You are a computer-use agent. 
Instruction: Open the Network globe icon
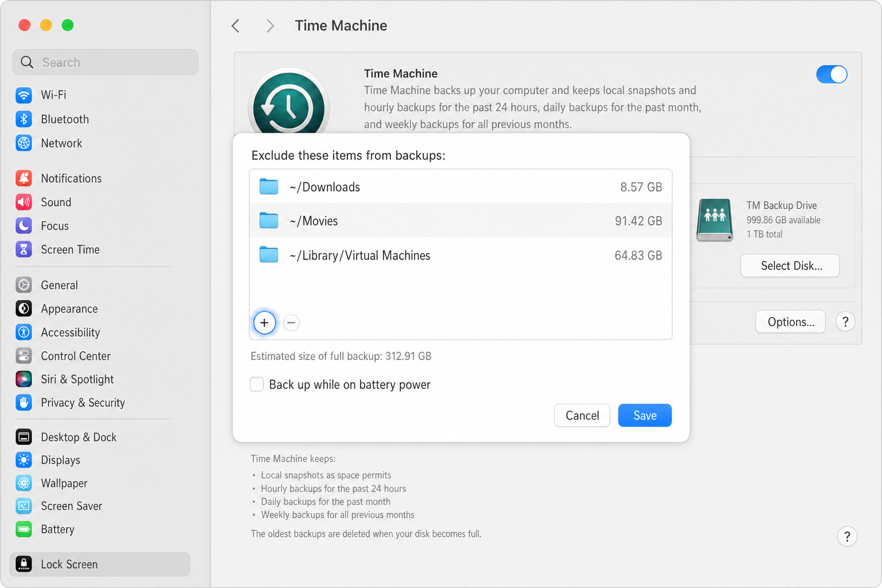coord(24,143)
